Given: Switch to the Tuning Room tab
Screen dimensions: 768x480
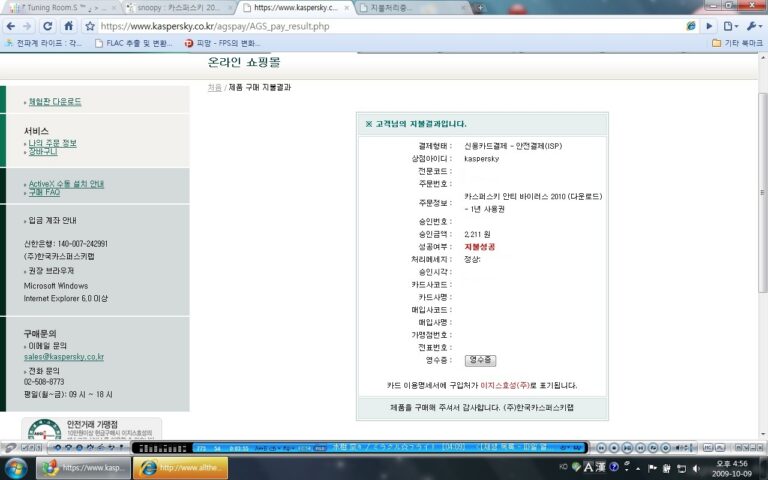Looking at the screenshot, I should [x=62, y=8].
